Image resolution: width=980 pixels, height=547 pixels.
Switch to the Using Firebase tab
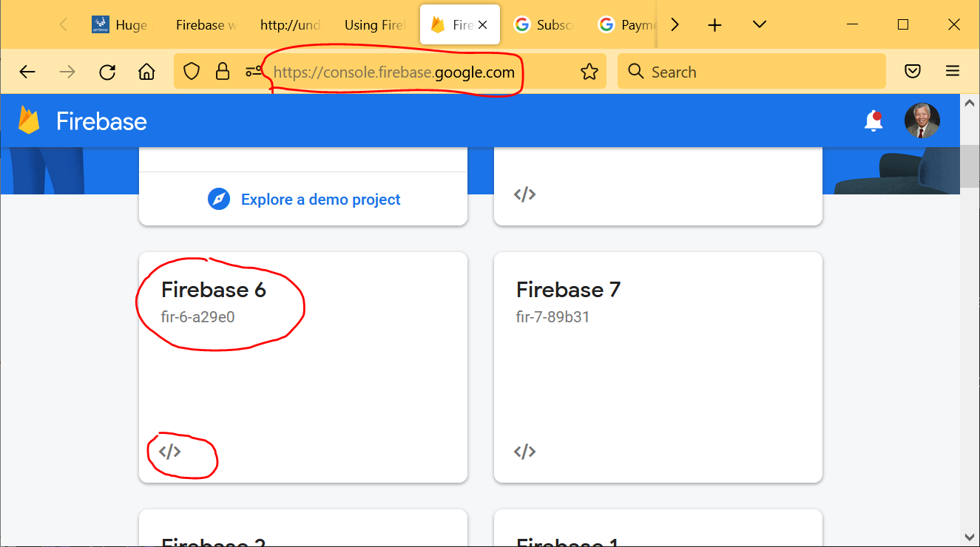coord(375,25)
